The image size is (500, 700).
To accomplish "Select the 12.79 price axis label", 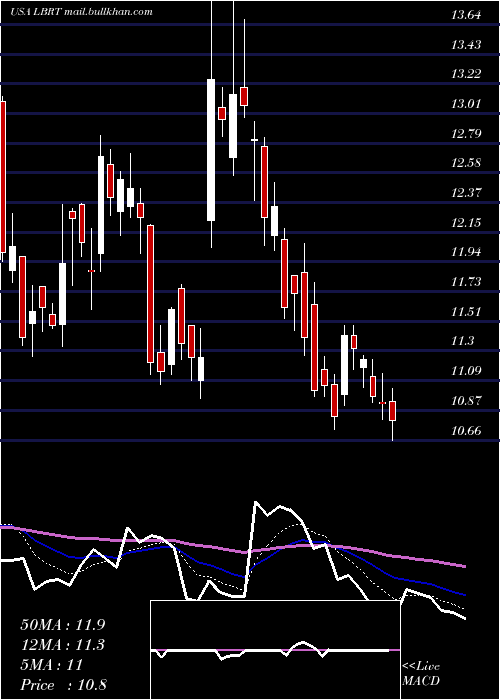I will coord(466,133).
